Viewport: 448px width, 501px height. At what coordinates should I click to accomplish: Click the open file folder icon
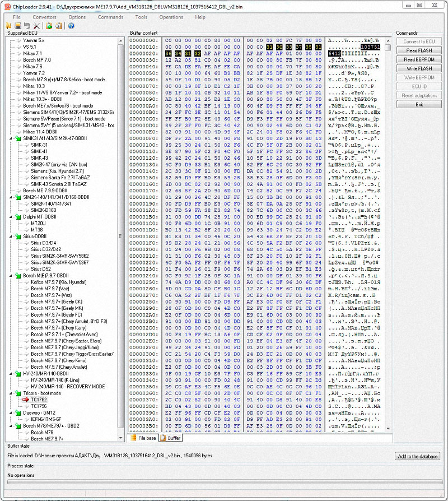(10, 26)
